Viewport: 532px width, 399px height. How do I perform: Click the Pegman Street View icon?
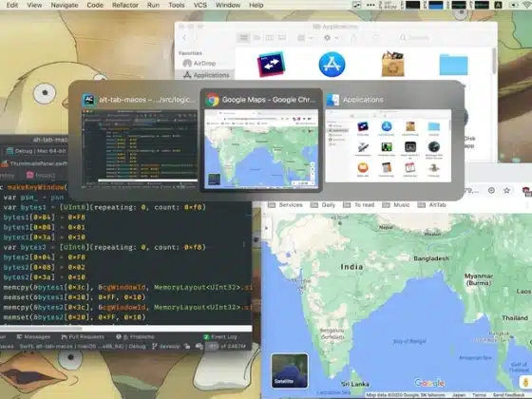[526, 381]
